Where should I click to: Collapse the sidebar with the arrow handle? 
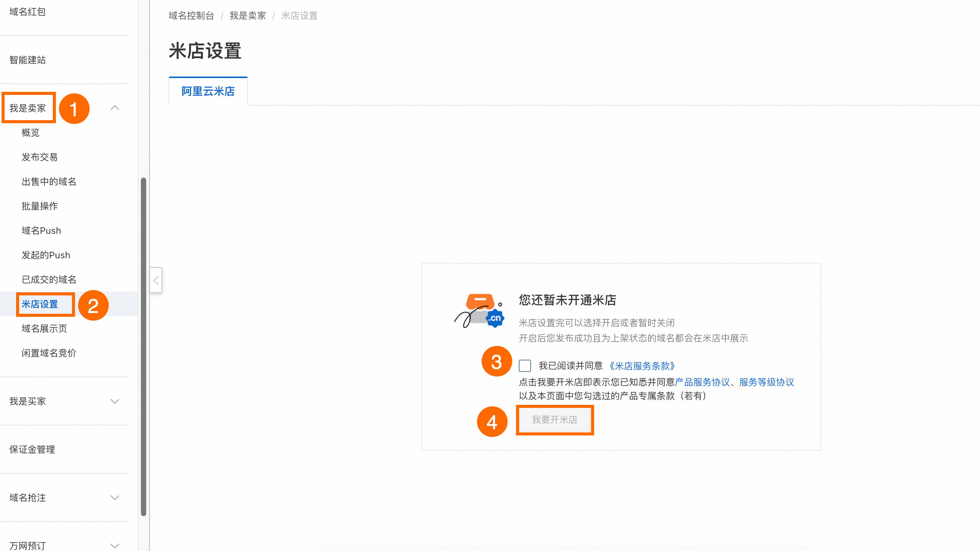(x=156, y=280)
